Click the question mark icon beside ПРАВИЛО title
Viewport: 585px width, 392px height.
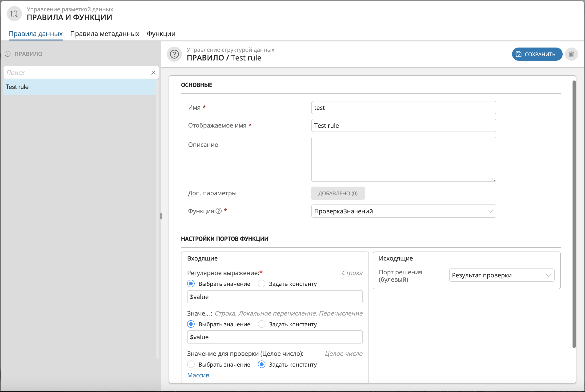click(x=174, y=54)
